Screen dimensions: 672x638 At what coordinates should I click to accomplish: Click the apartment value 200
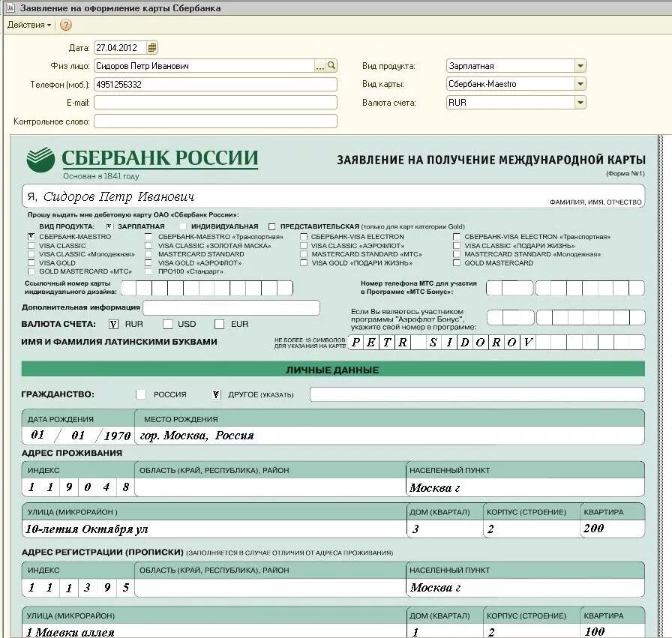pyautogui.click(x=593, y=529)
